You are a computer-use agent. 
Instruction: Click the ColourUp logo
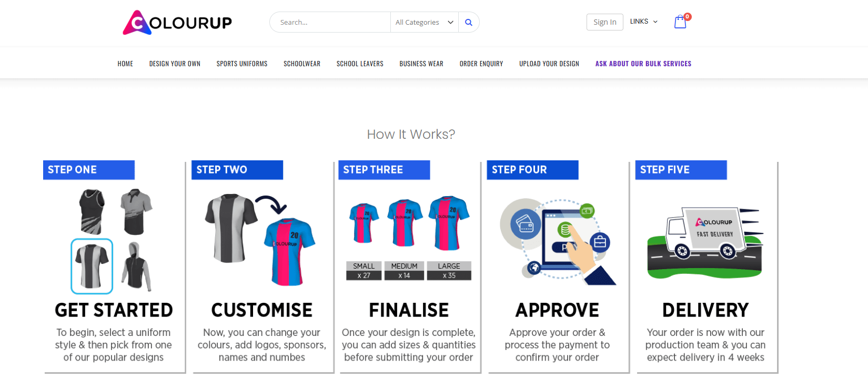pyautogui.click(x=177, y=23)
